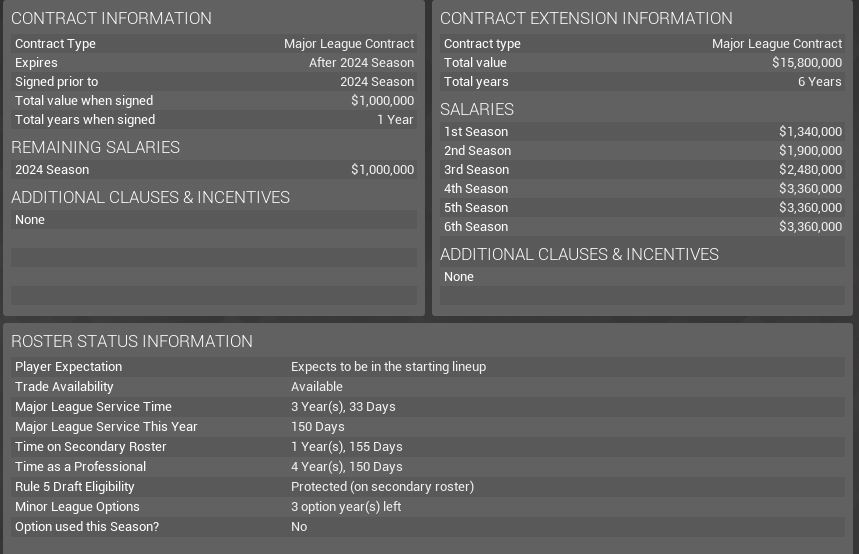
Task: Select the 1st Season salary row
Action: point(642,131)
